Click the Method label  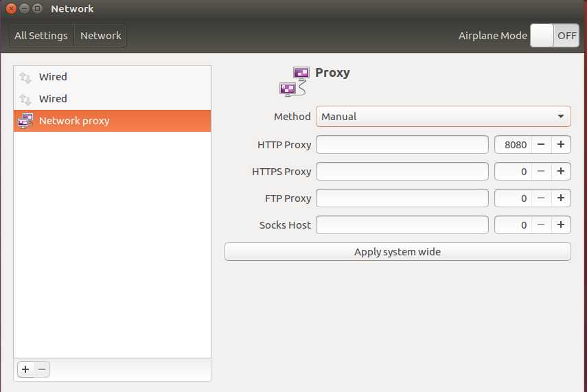(x=292, y=117)
